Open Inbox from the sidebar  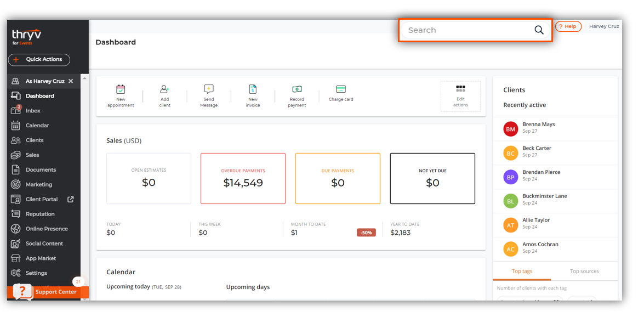[x=33, y=111]
